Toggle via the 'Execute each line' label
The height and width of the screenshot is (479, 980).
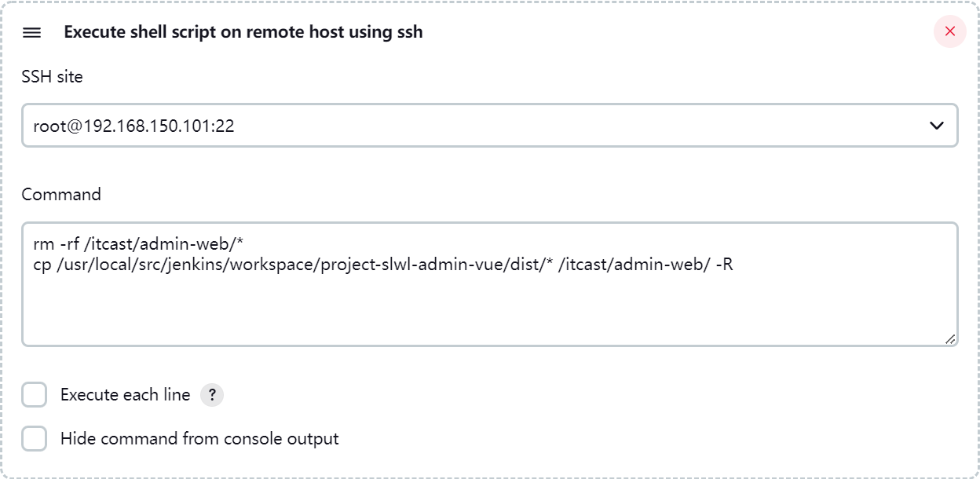click(125, 395)
